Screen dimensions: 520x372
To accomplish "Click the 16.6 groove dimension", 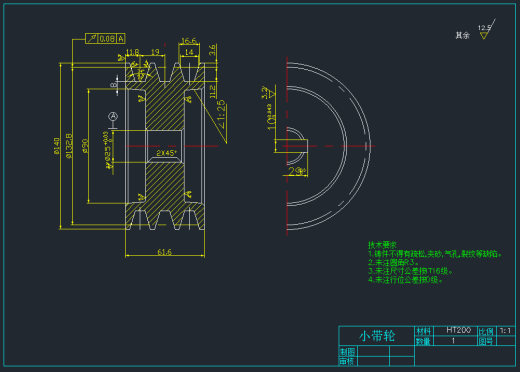I will (x=189, y=41).
